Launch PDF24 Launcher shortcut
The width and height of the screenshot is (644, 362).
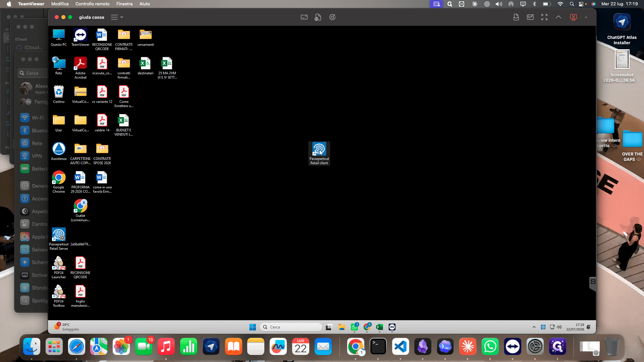point(59,267)
